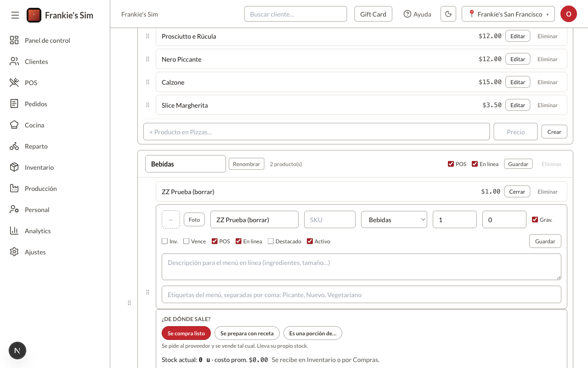Select the 'Es una porción de…' option
Screen dimensions: 588x368
coord(313,333)
